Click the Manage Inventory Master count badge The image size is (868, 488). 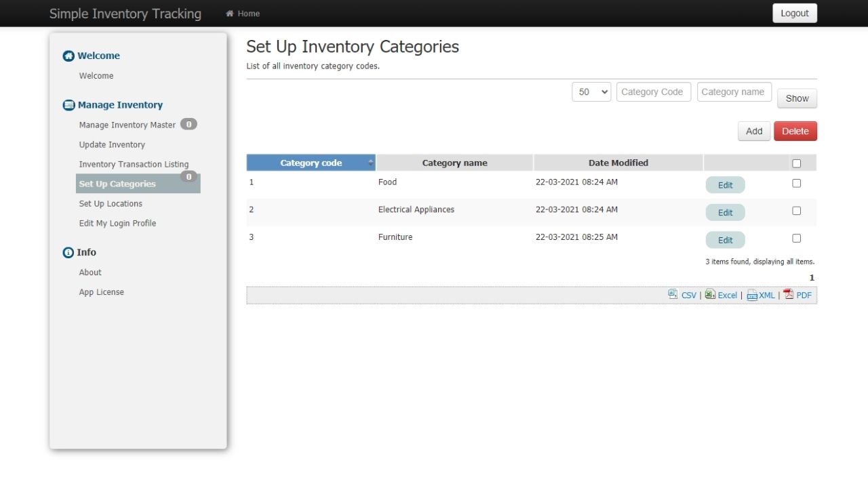tap(189, 124)
